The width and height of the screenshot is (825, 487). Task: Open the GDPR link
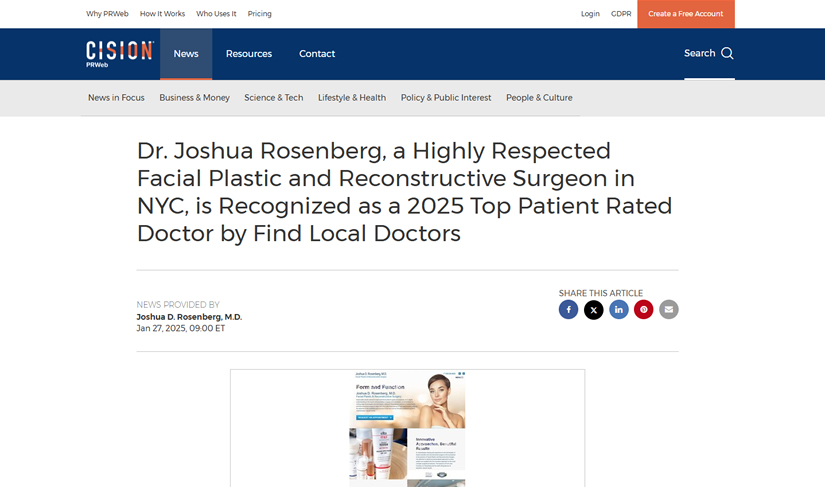[621, 14]
